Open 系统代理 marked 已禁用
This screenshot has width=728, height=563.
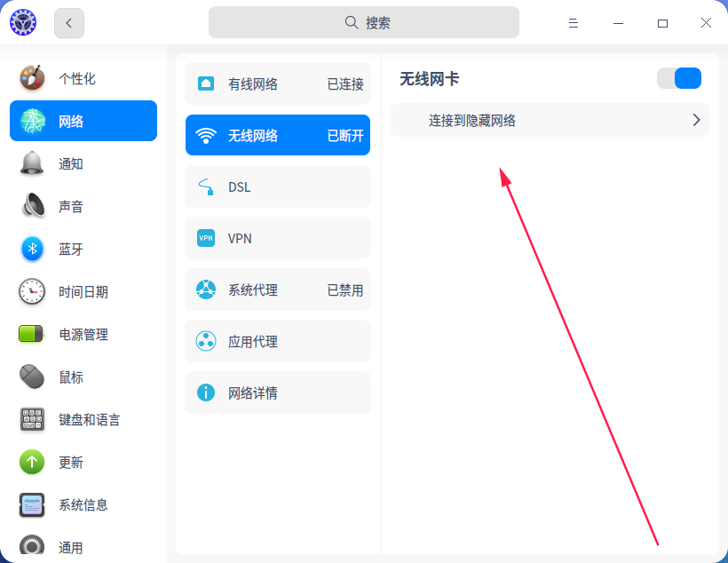(x=277, y=289)
